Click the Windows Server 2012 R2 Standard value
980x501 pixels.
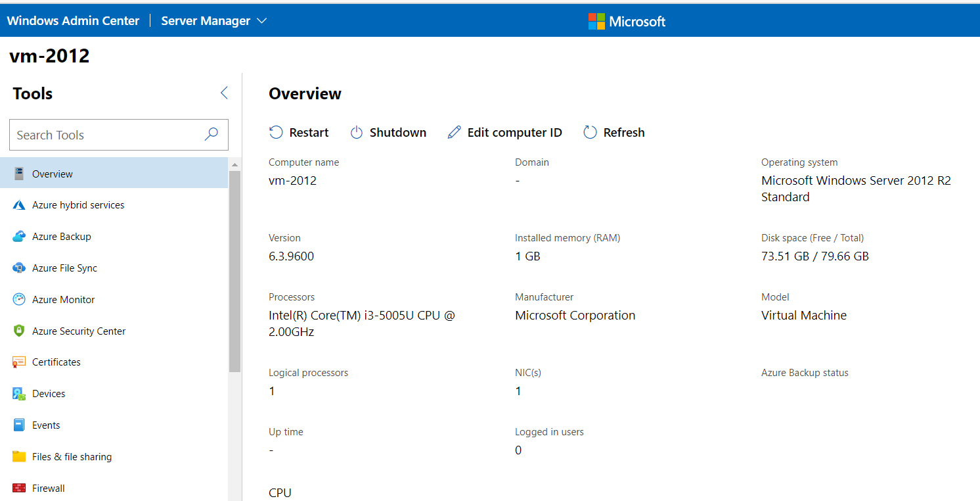[x=856, y=189]
